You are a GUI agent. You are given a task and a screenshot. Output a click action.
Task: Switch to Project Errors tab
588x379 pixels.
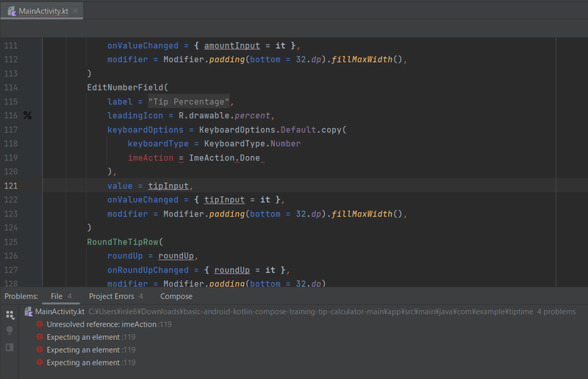tap(116, 297)
